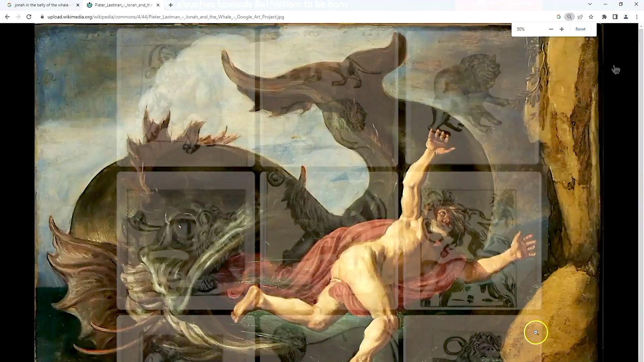This screenshot has height=362, width=644.
Task: Click Reset in the zoom popup
Action: [580, 29]
